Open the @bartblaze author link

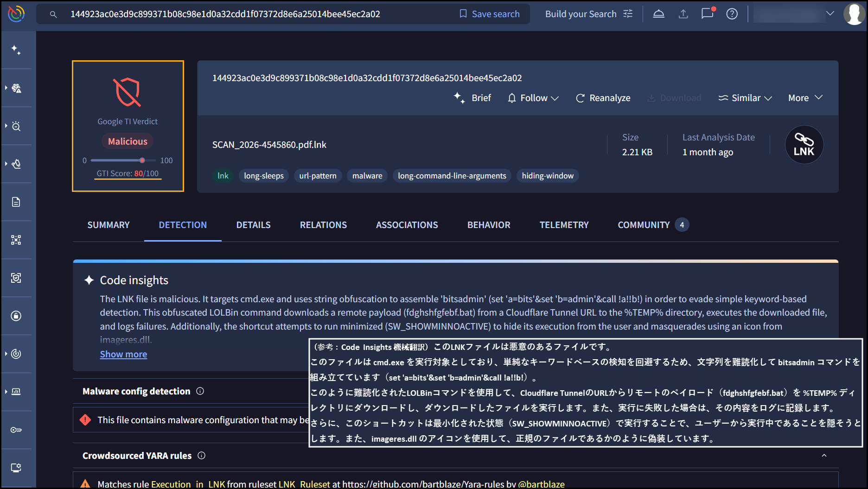tap(541, 484)
